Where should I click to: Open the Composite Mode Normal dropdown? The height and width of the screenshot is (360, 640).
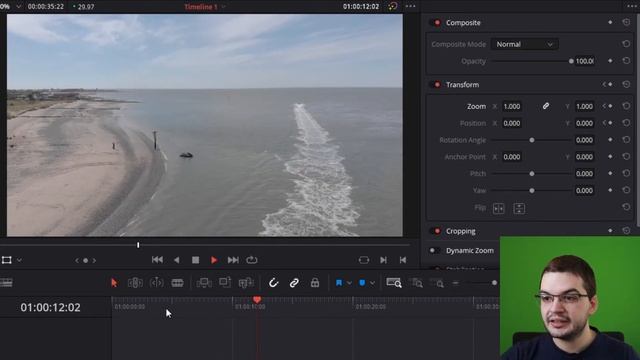click(524, 44)
